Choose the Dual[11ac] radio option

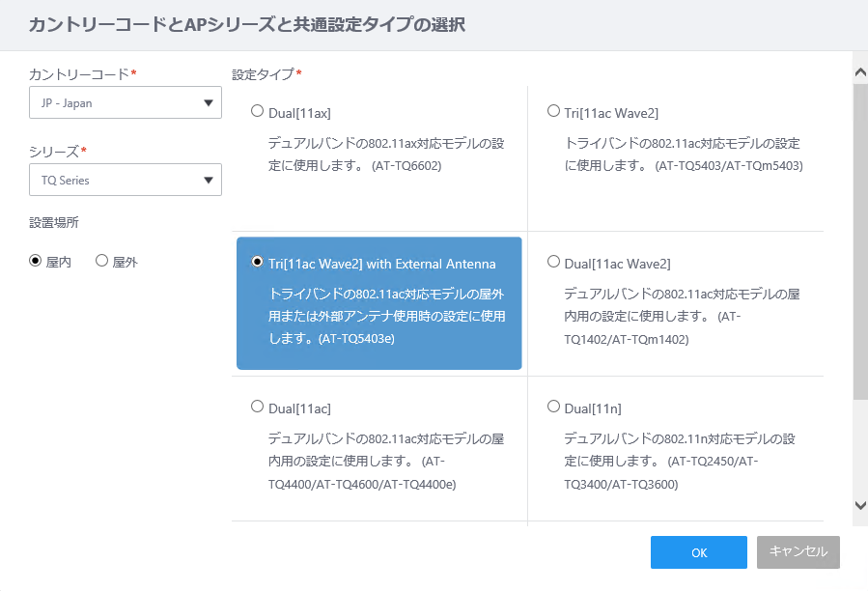pyautogui.click(x=257, y=407)
